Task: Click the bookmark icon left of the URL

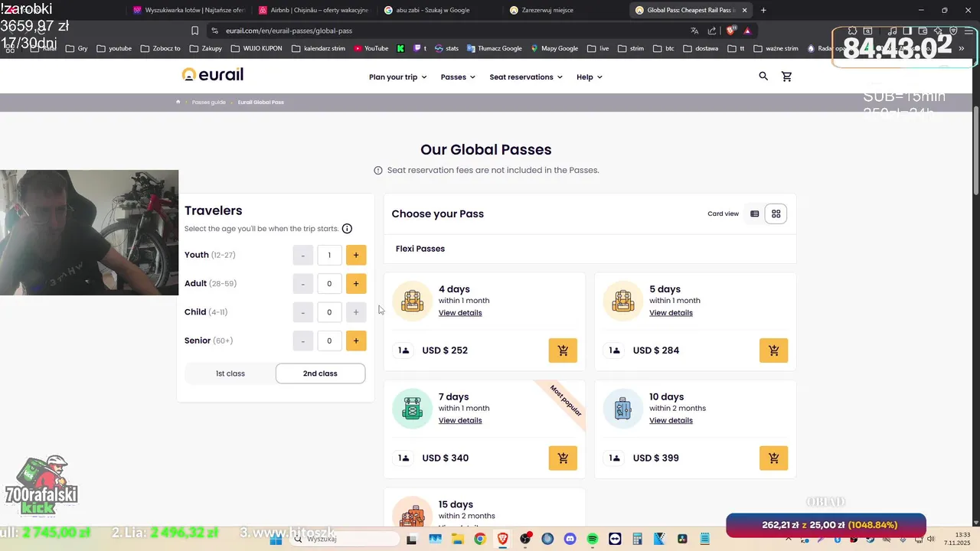Action: click(x=194, y=31)
